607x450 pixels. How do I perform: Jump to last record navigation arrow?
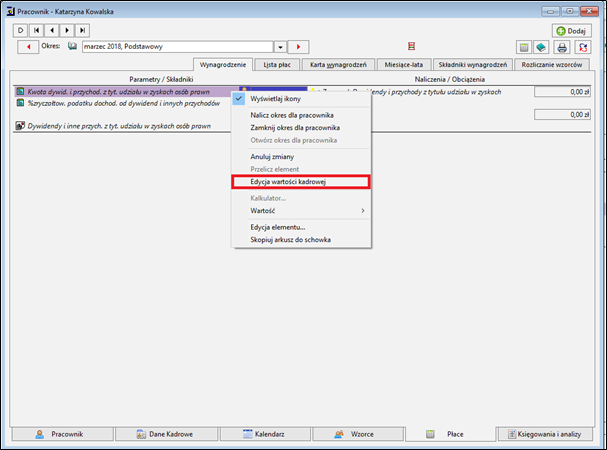(x=82, y=30)
